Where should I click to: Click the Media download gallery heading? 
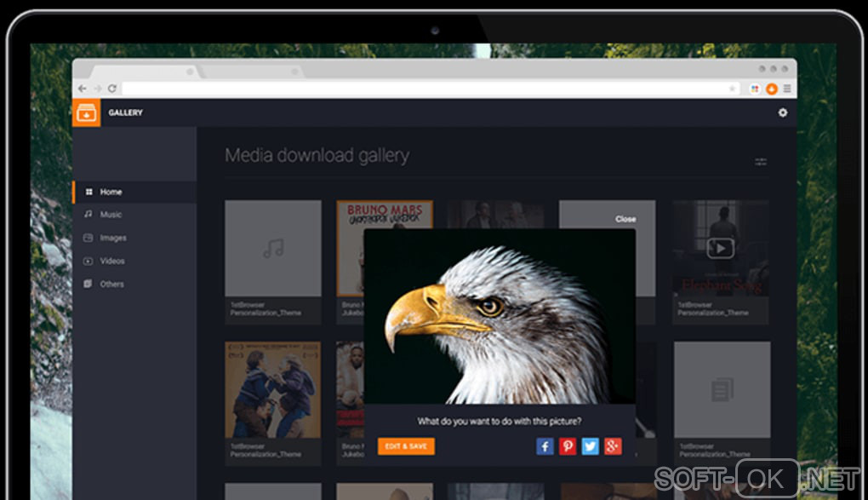coord(317,156)
